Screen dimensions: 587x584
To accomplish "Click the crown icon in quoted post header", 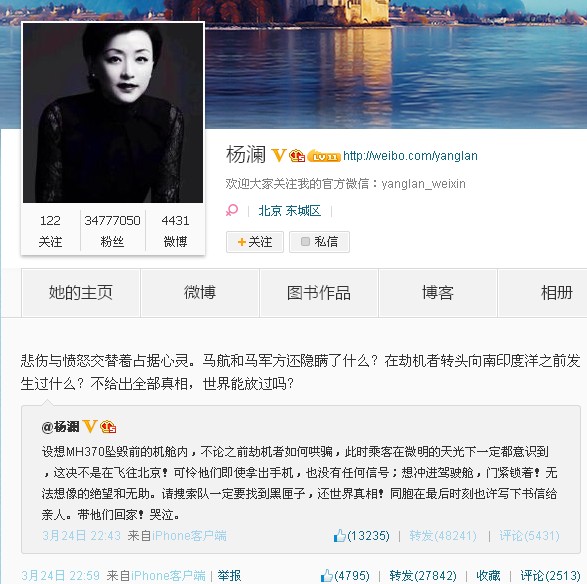I will (108, 426).
